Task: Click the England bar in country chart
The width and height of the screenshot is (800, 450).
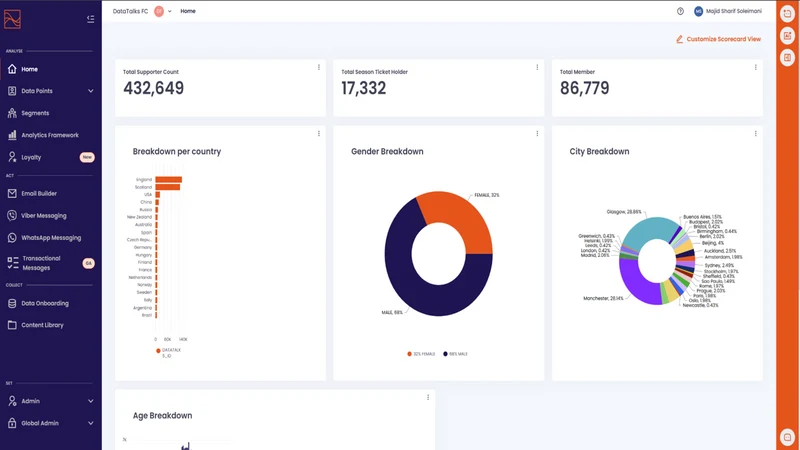Action: [x=168, y=180]
